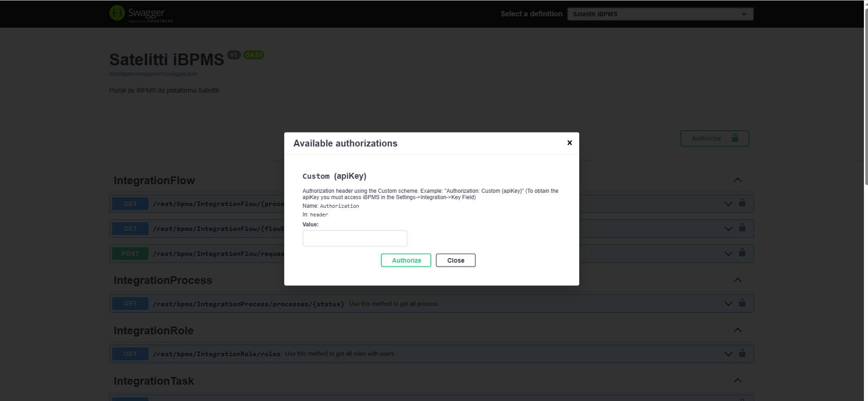
Task: Click the Authorize button in the dialog
Action: tap(406, 260)
